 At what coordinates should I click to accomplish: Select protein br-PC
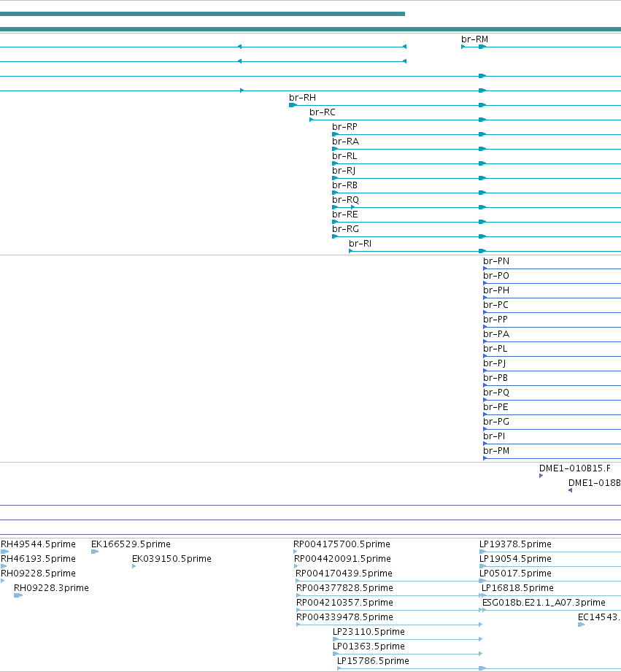point(496,305)
